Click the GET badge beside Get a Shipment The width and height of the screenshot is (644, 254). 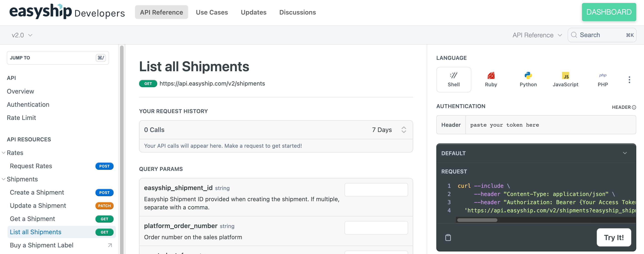point(104,219)
